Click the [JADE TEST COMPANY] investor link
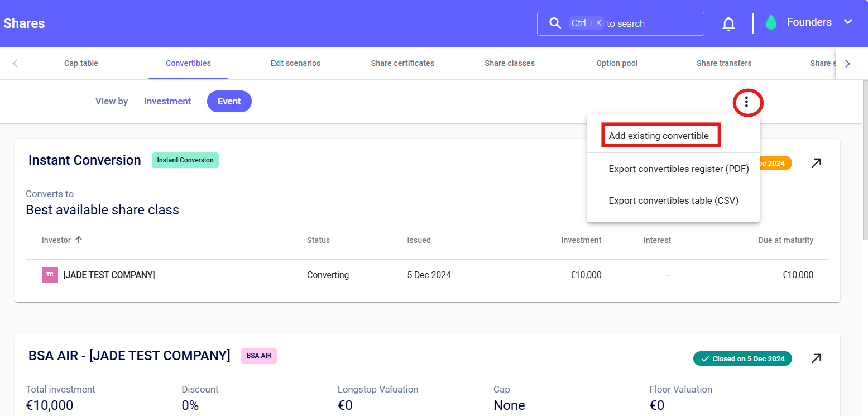The image size is (868, 416). point(109,275)
